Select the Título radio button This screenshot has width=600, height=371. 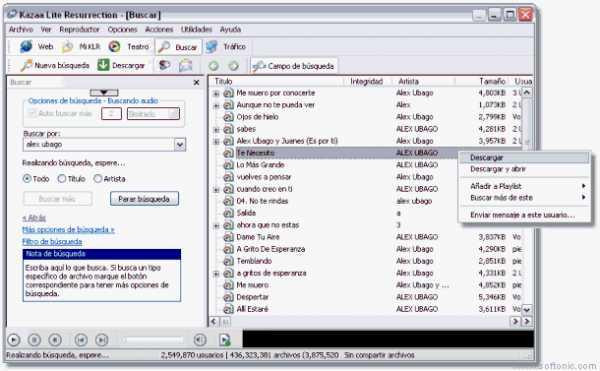[62, 179]
